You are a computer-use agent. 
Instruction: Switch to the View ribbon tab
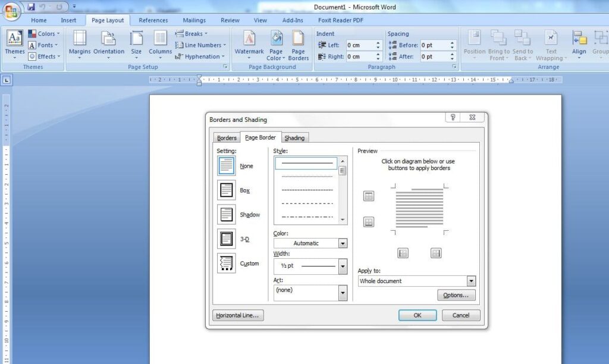click(x=260, y=20)
